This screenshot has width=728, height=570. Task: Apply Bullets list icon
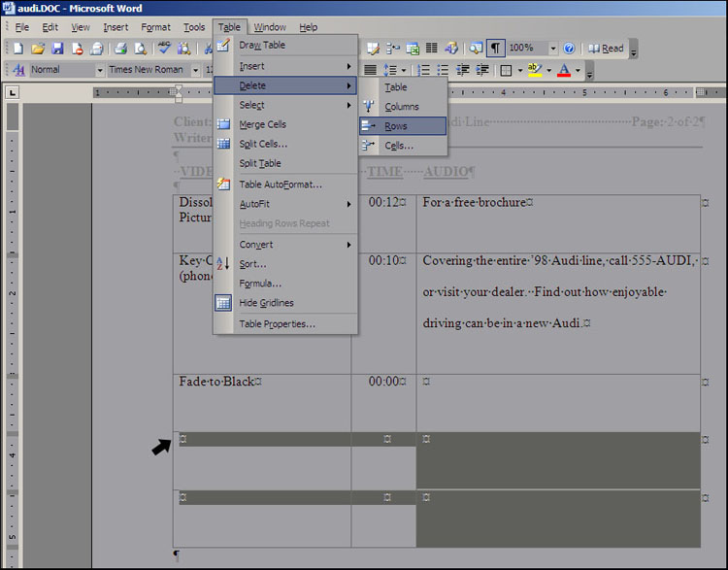pos(443,70)
